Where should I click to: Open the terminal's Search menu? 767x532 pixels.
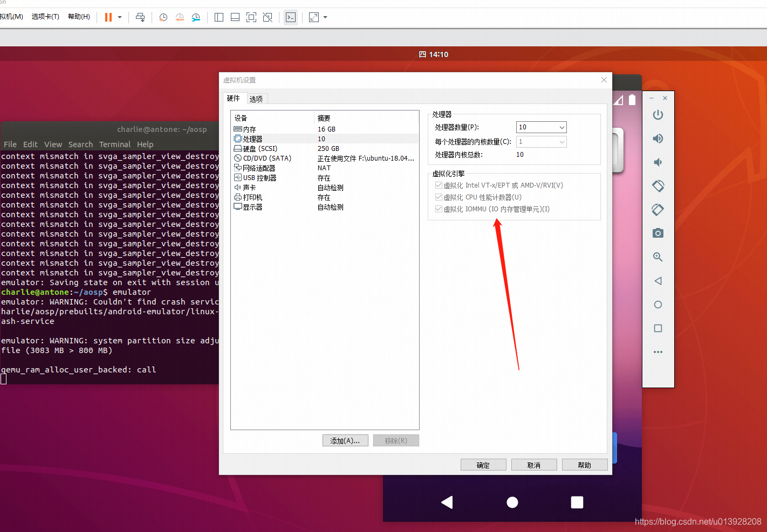(x=80, y=144)
